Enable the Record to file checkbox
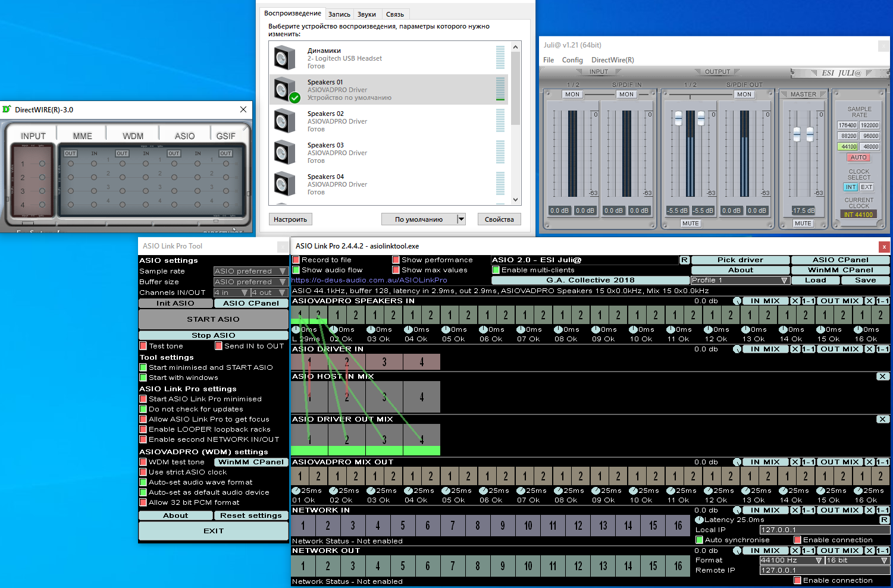893x588 pixels. click(296, 260)
